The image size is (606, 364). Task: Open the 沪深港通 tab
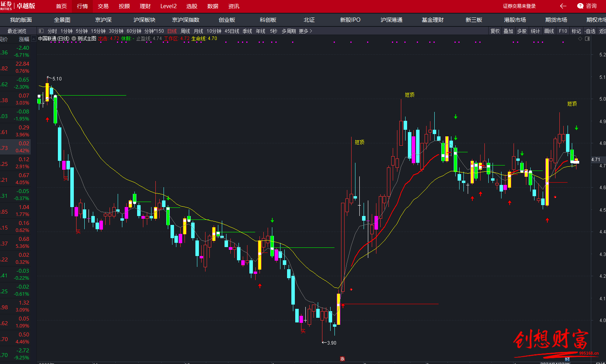[x=392, y=20]
